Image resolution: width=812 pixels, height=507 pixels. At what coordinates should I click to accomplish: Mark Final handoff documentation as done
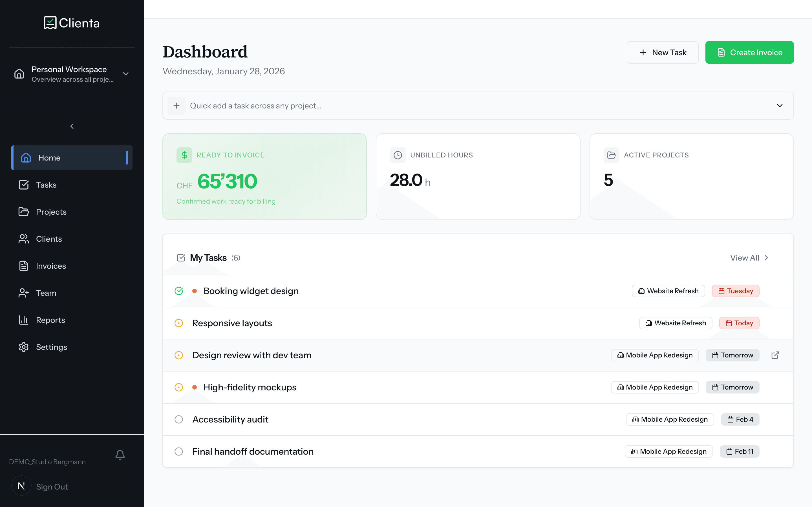tap(179, 451)
